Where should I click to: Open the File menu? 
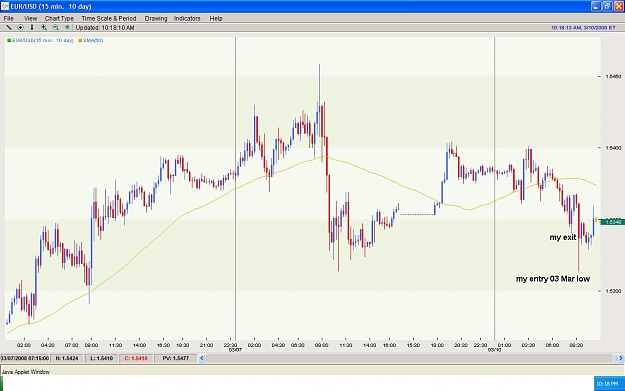(8, 18)
